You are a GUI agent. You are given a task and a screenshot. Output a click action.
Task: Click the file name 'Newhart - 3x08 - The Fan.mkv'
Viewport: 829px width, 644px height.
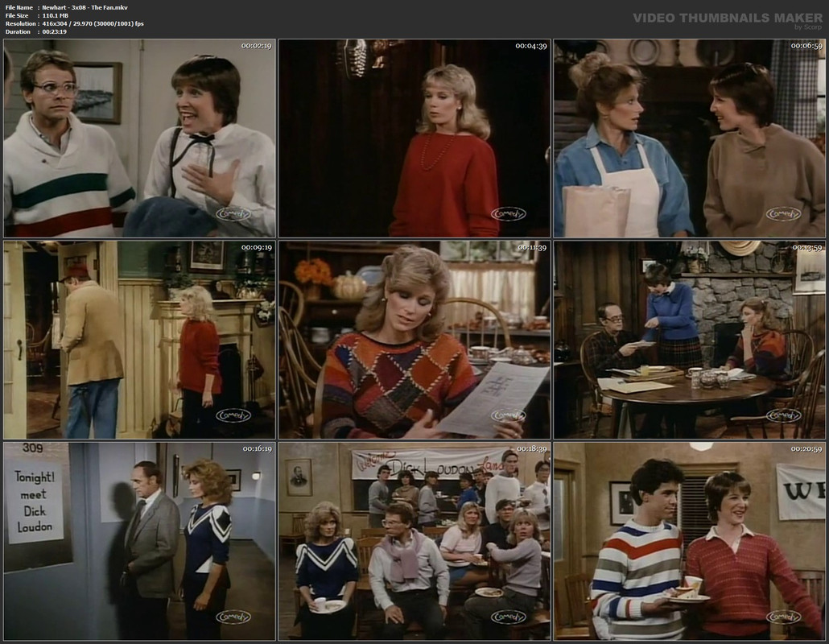(x=85, y=7)
